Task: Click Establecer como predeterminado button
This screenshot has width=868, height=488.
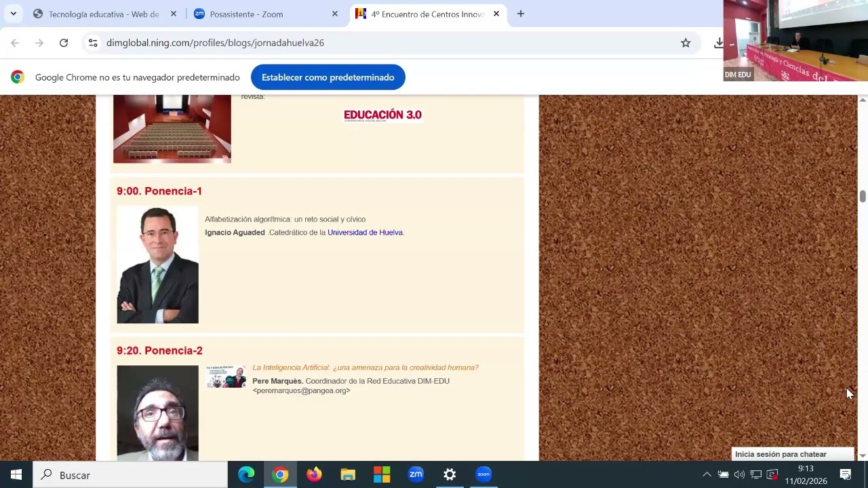Action: click(x=328, y=77)
